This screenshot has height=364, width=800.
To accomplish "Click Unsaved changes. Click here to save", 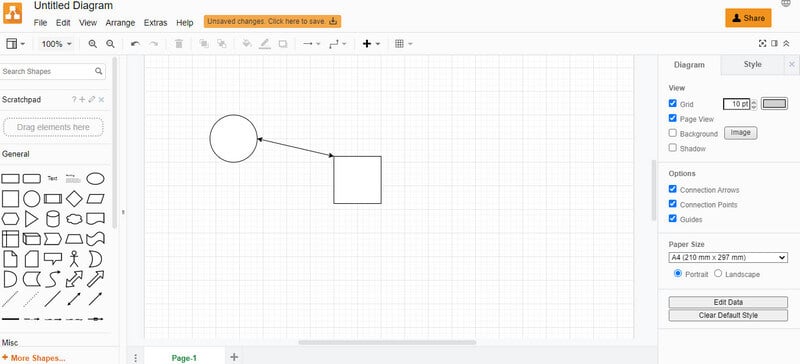I will click(272, 21).
